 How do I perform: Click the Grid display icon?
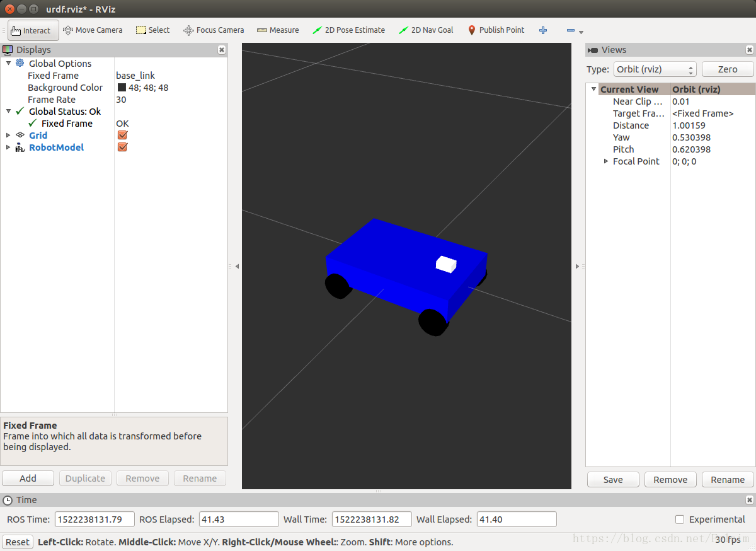[20, 135]
